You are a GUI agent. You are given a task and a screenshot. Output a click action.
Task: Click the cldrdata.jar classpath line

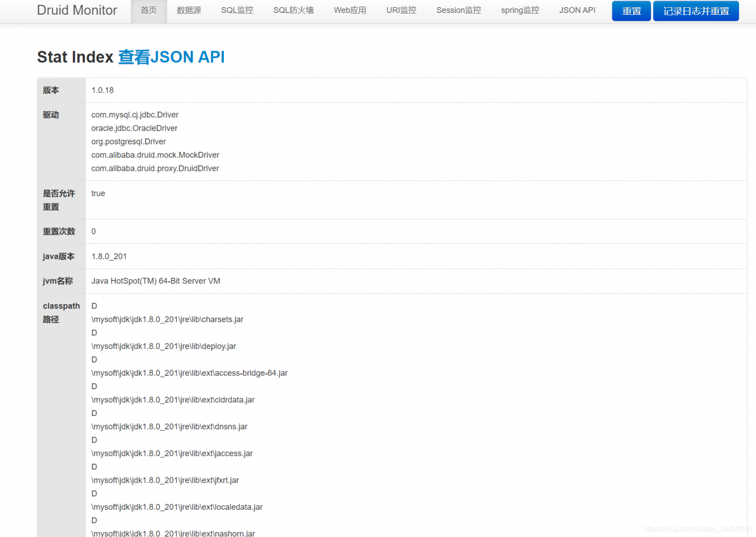(x=173, y=400)
